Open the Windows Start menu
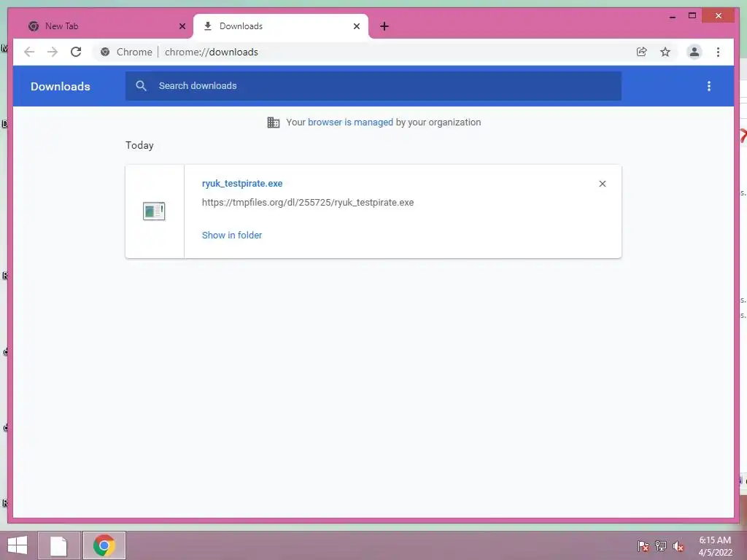The width and height of the screenshot is (747, 560). (18, 545)
